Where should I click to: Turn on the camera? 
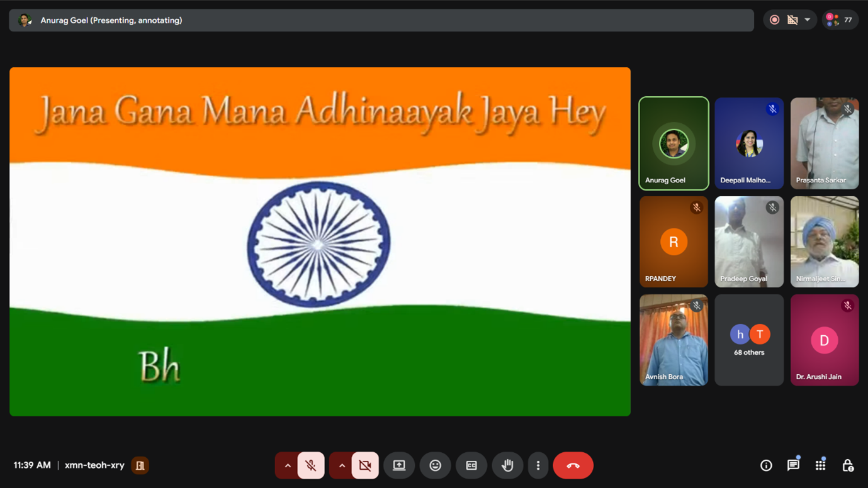pyautogui.click(x=365, y=465)
